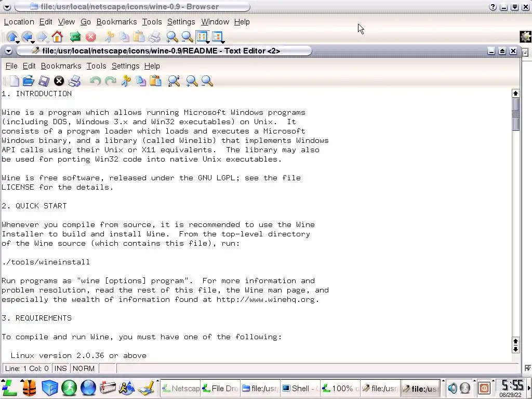Image resolution: width=532 pixels, height=399 pixels.
Task: Go Back using the Browser toolbar arrow
Action: tap(27, 37)
